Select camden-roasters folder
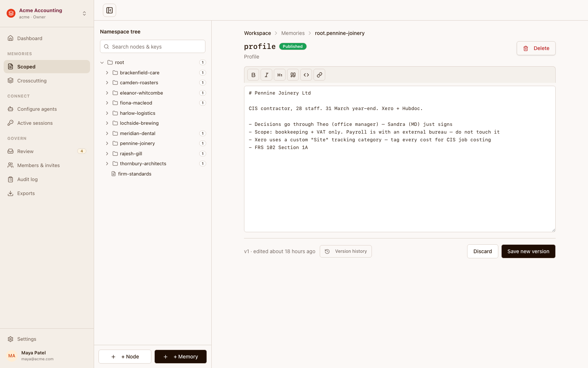This screenshot has width=588, height=368. point(135,83)
